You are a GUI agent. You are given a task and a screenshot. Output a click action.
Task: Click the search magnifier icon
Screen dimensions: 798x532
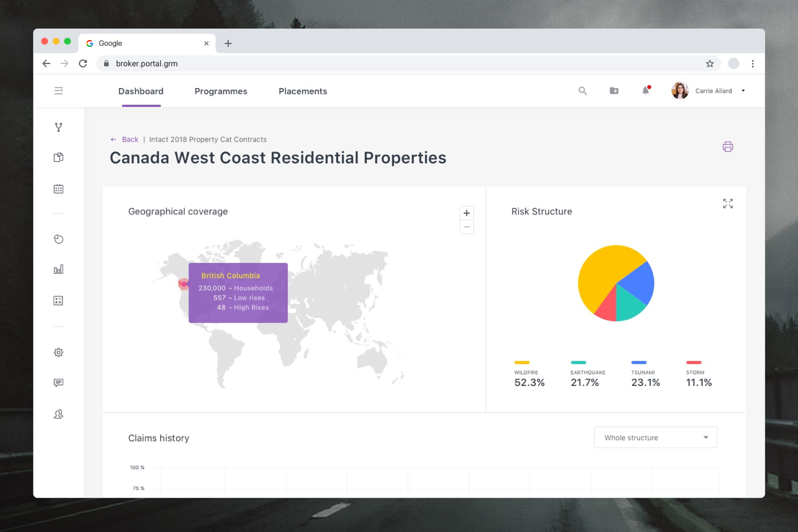tap(582, 91)
